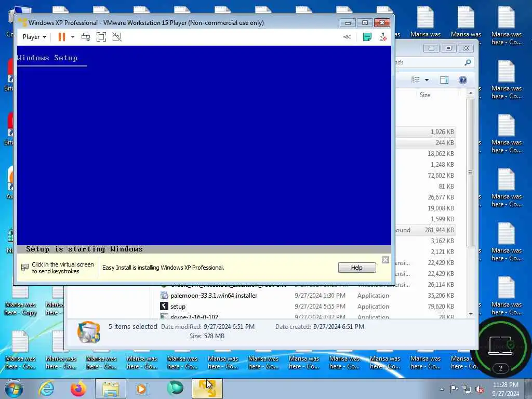Open the green globe browser taskbar icon

[x=175, y=389]
